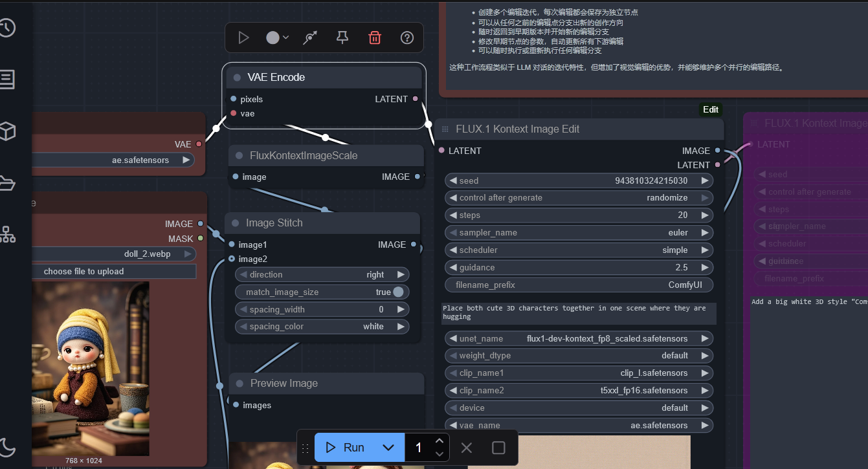Viewport: 868px width, 469px height.
Task: Increment batch count with up stepper
Action: click(x=440, y=441)
